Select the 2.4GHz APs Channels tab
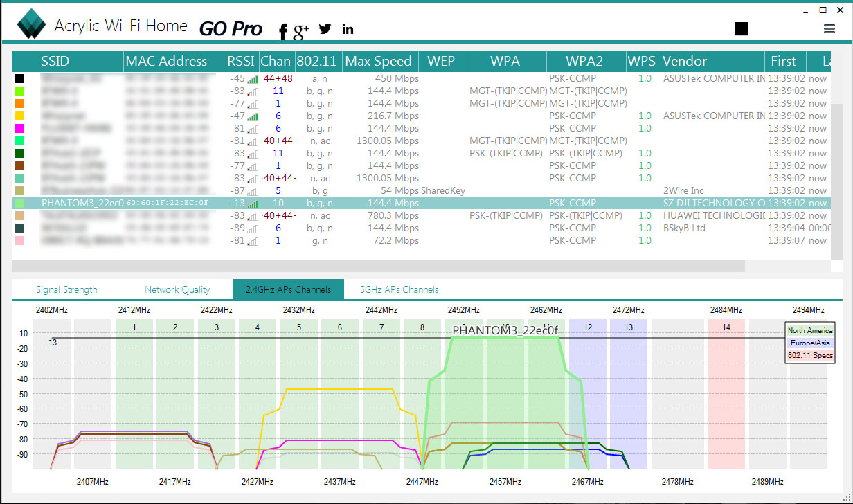 coord(289,289)
